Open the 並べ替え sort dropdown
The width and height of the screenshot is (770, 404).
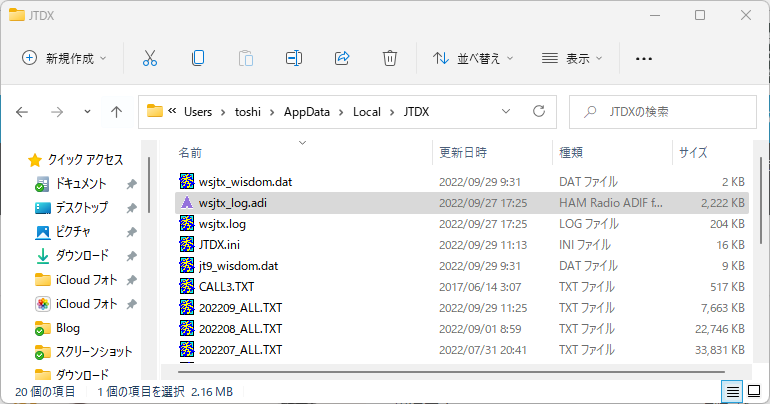click(x=473, y=58)
